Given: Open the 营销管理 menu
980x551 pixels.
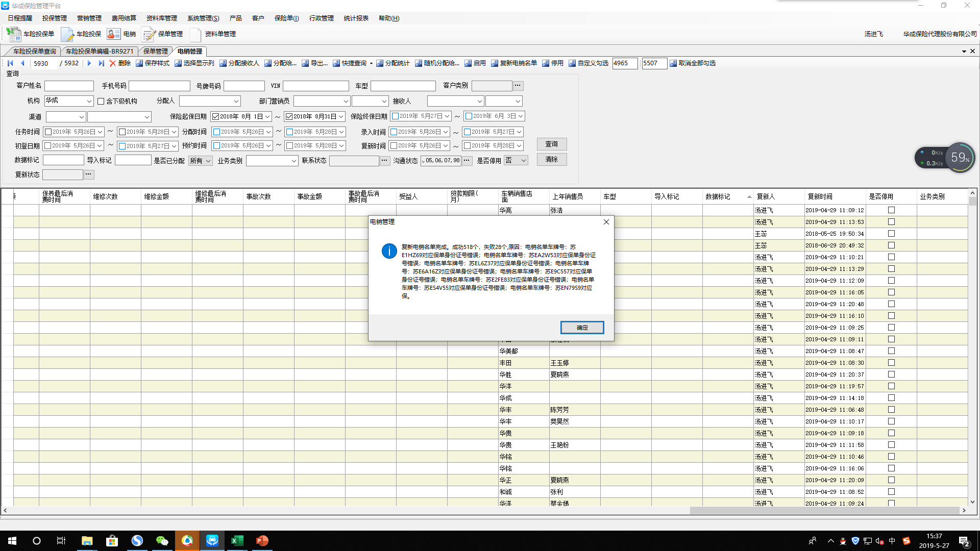Looking at the screenshot, I should coord(89,18).
